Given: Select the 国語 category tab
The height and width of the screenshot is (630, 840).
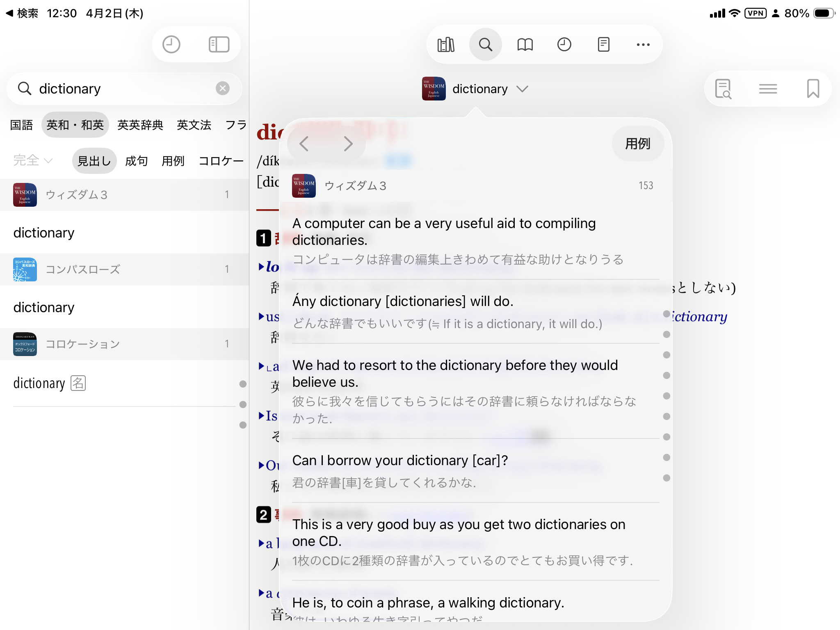Looking at the screenshot, I should click(x=21, y=125).
